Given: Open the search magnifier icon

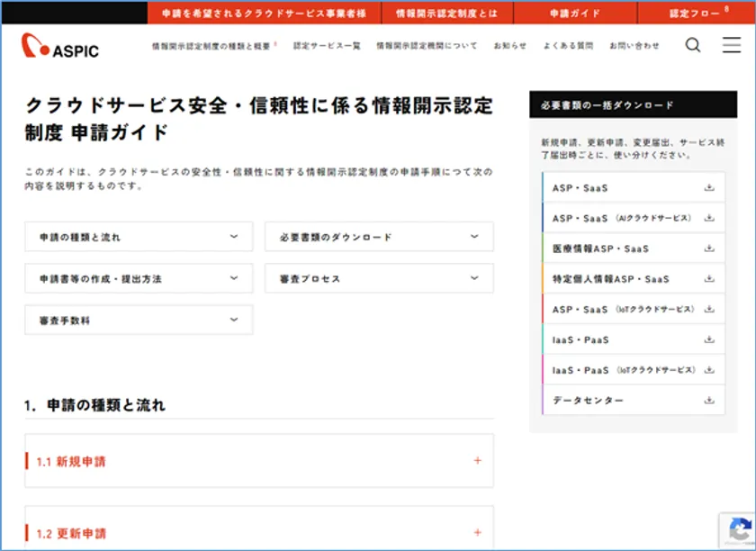Looking at the screenshot, I should tap(692, 45).
